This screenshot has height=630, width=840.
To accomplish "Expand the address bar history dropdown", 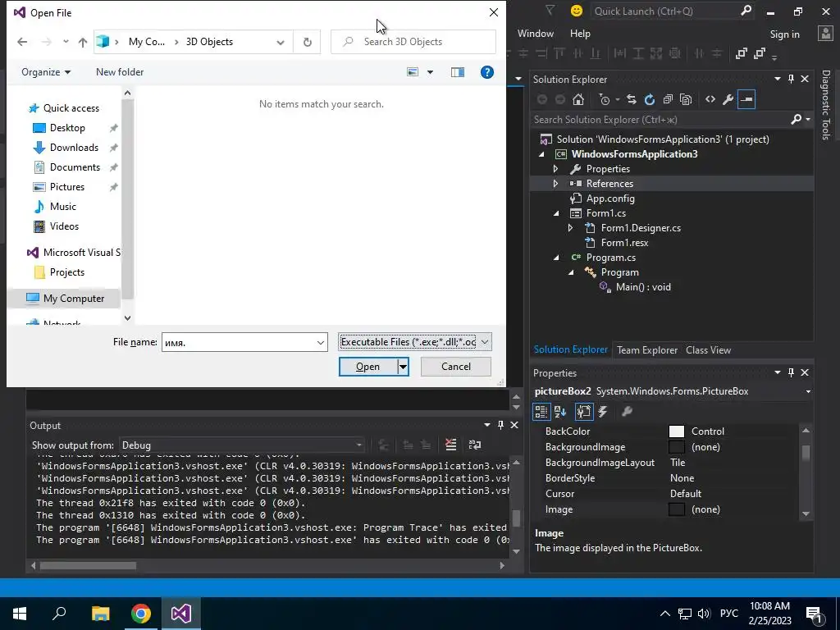I will coord(281,42).
